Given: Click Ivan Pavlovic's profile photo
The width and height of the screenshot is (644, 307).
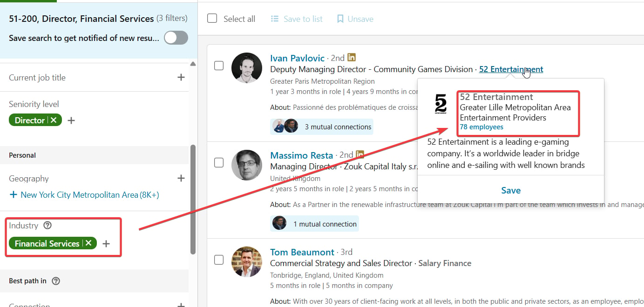Looking at the screenshot, I should (247, 68).
